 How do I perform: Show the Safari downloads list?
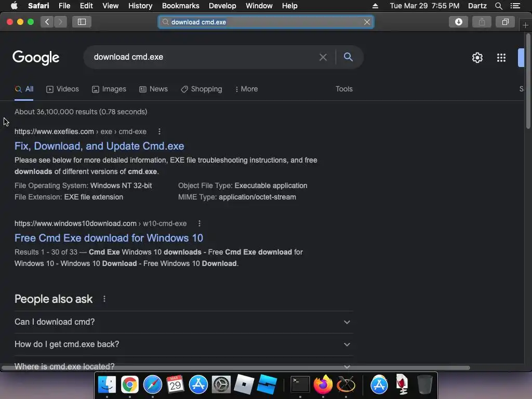(458, 22)
